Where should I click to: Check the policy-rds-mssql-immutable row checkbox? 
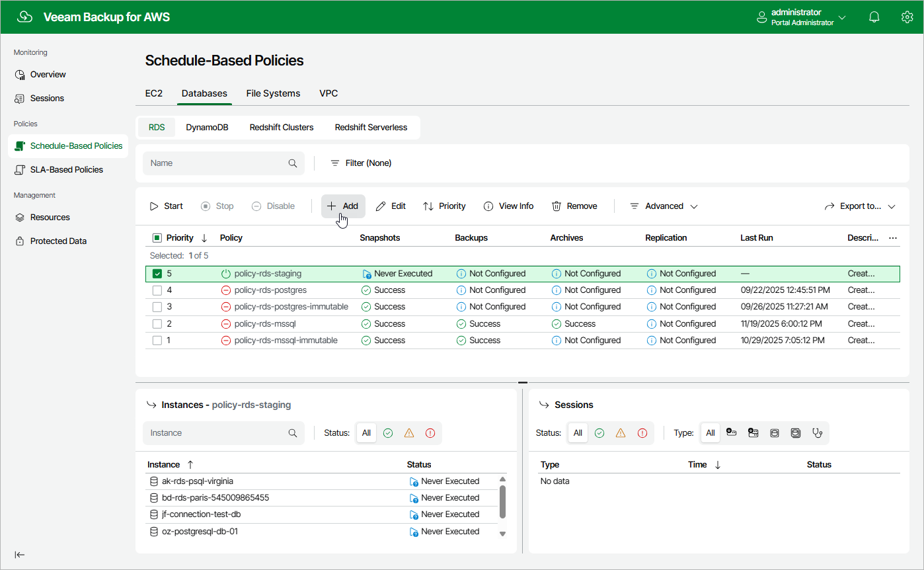tap(157, 341)
